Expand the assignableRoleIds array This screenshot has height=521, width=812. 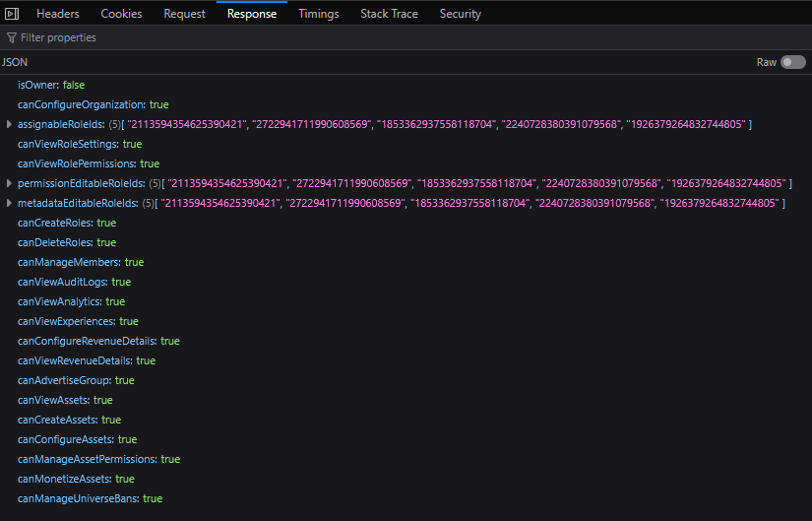9,124
